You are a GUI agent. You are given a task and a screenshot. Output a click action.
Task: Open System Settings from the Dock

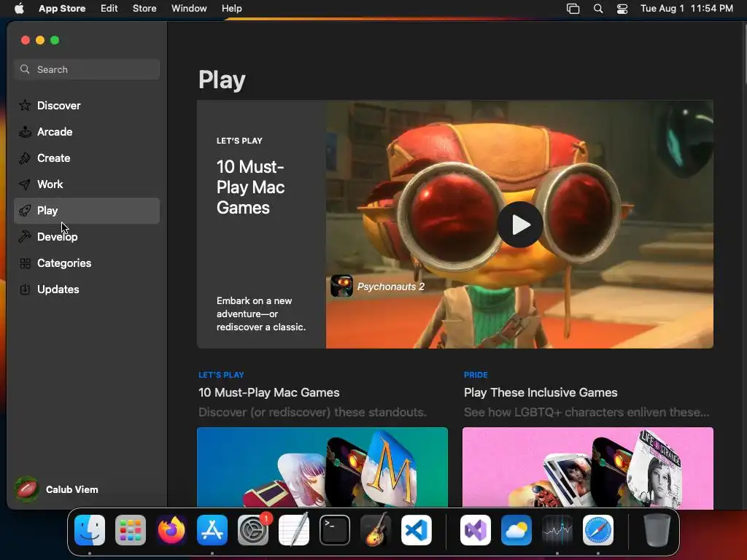253,530
